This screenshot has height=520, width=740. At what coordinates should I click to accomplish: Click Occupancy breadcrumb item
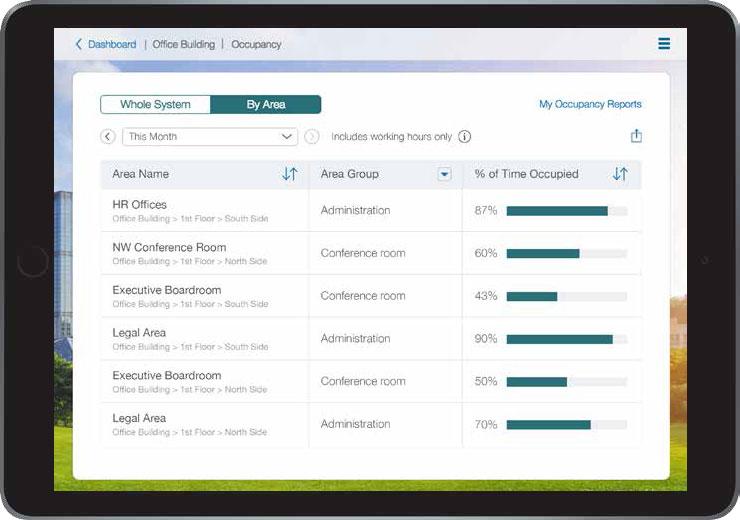click(256, 44)
